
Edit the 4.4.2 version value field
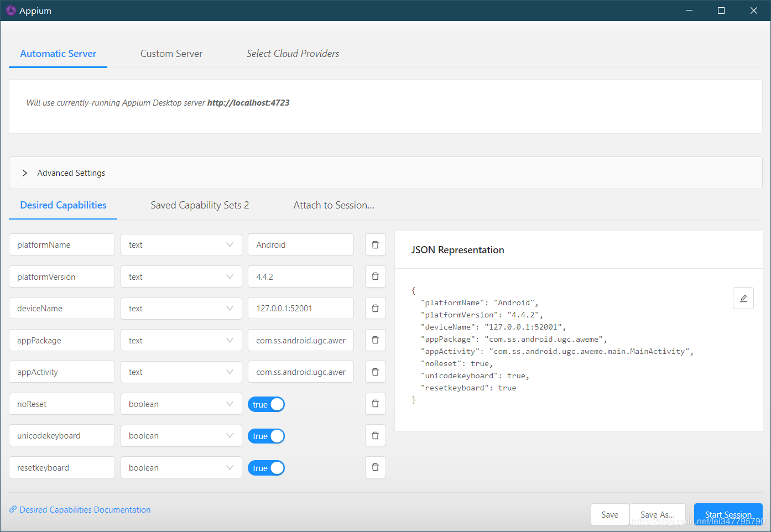301,277
